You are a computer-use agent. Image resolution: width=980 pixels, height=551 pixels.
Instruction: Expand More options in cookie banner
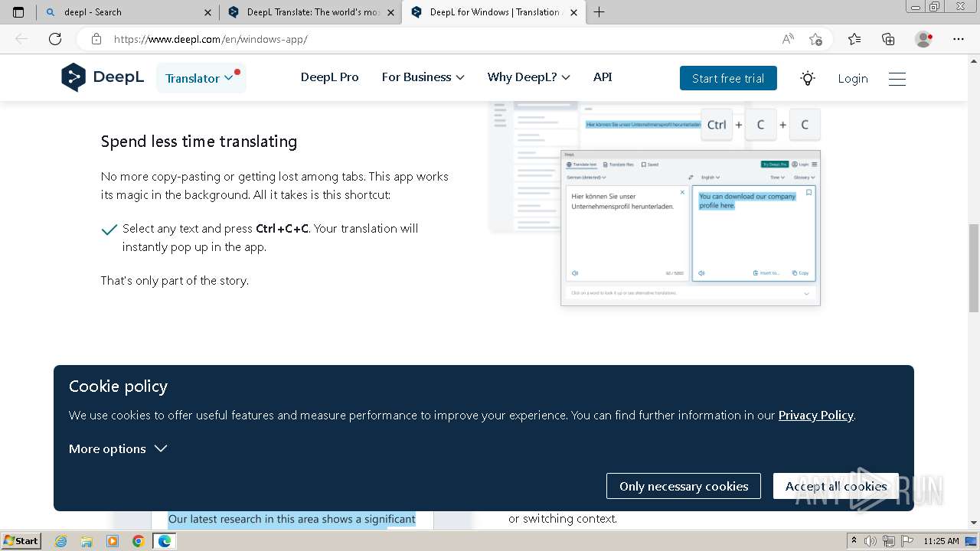pyautogui.click(x=118, y=448)
